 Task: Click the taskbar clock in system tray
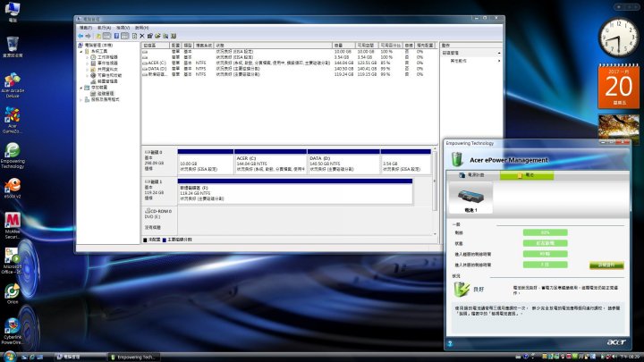coord(631,357)
